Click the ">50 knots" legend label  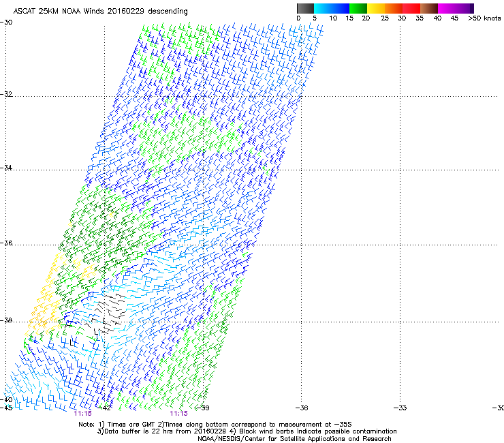pyautogui.click(x=484, y=18)
